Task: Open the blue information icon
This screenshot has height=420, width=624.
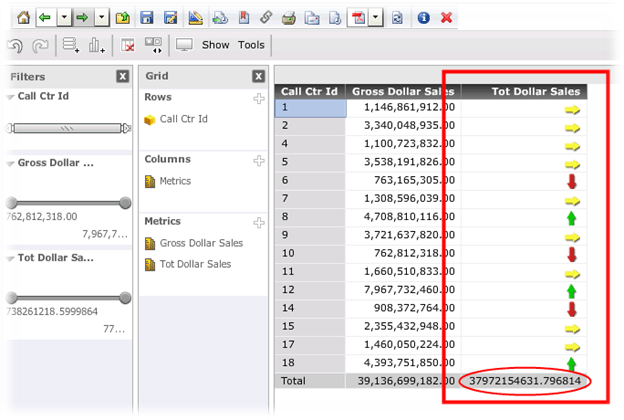Action: 423,18
